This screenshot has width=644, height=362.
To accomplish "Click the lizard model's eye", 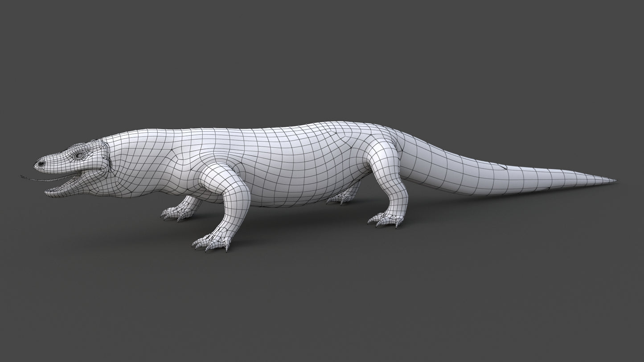I will [x=80, y=155].
